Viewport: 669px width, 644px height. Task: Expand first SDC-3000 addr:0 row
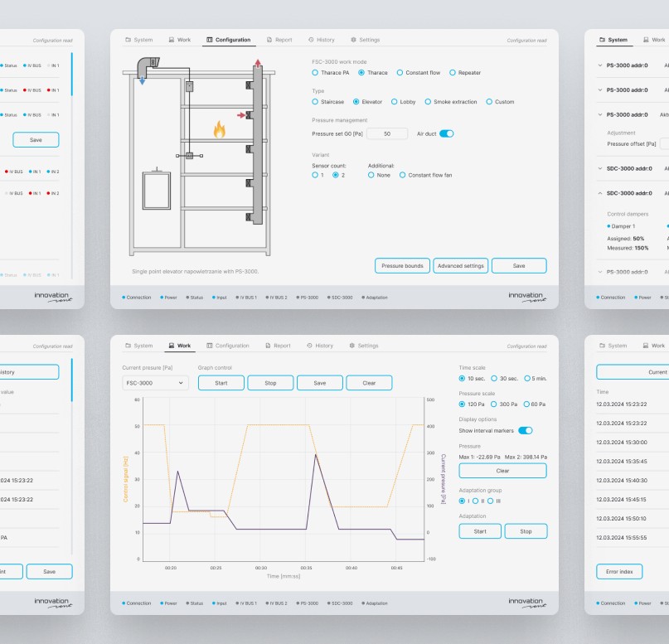600,168
